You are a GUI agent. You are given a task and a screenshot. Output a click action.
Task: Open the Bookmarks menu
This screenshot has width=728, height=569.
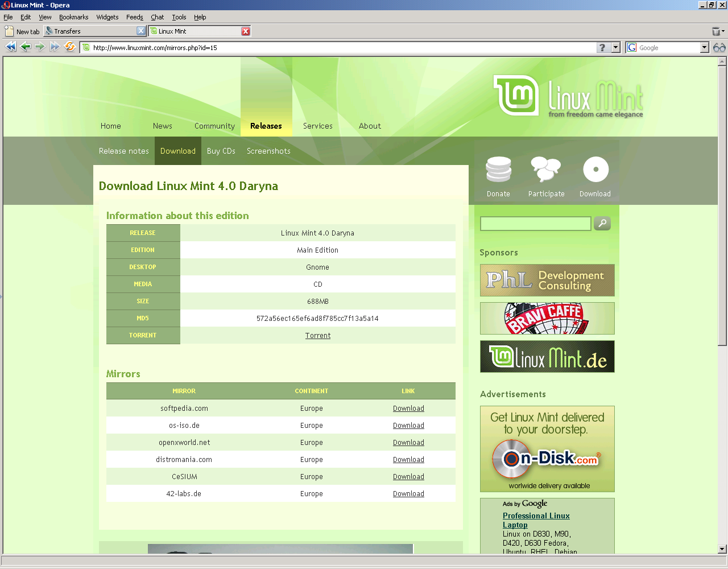click(x=73, y=17)
